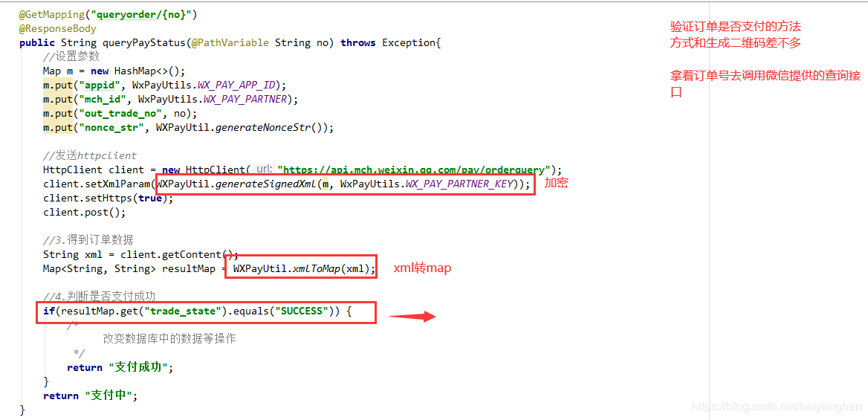Image resolution: width=868 pixels, height=420 pixels.
Task: Click the @GetMapping annotation
Action: click(51, 14)
